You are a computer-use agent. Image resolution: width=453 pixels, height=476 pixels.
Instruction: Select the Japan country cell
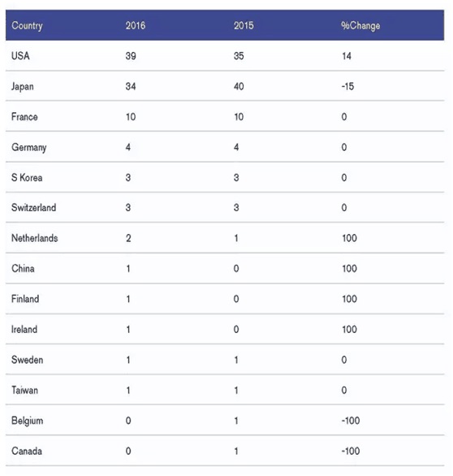pos(22,87)
